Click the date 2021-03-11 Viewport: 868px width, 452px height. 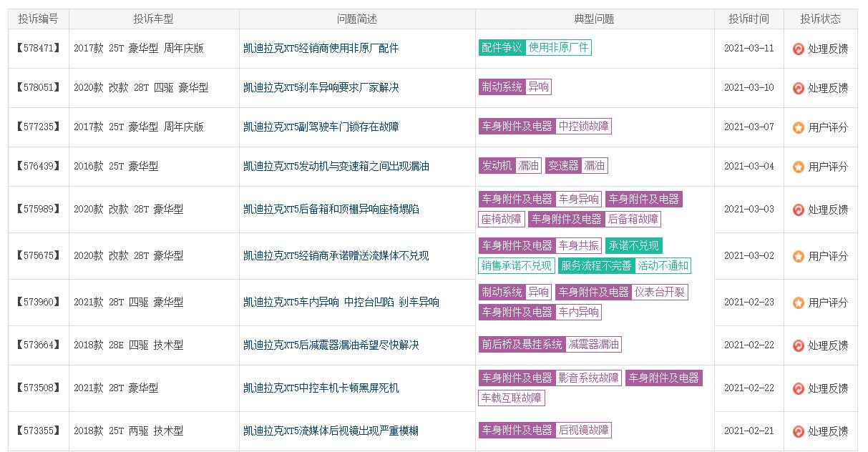[749, 48]
